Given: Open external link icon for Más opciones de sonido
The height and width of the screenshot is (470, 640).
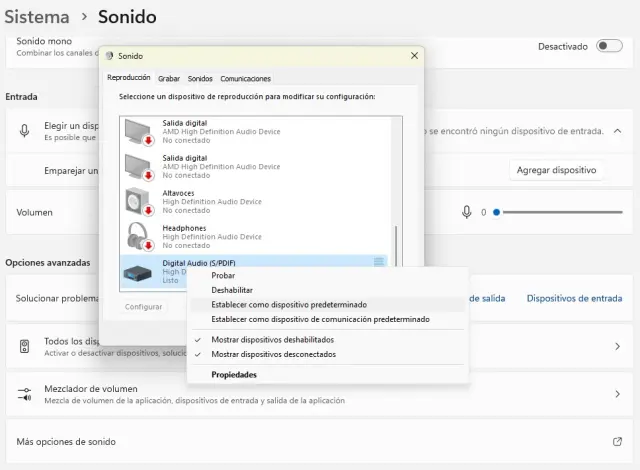Looking at the screenshot, I should tap(617, 441).
